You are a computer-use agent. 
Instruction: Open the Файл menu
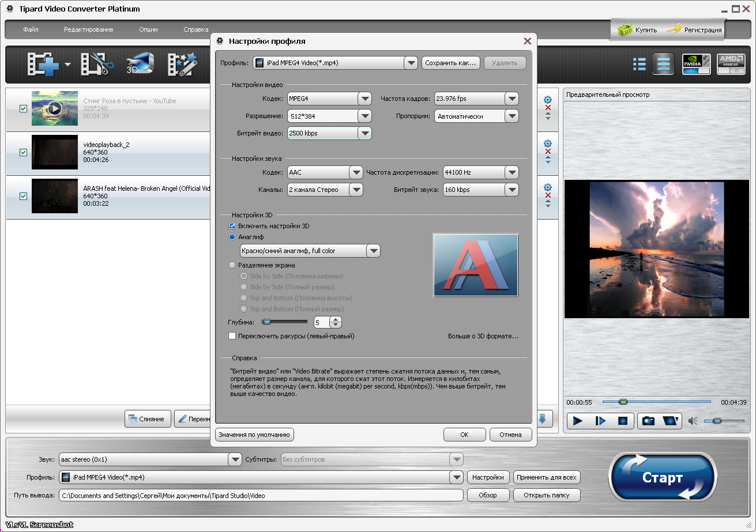(31, 29)
